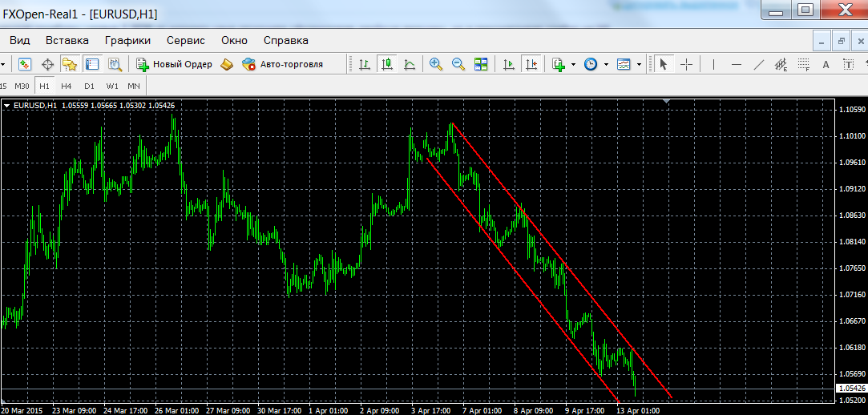868x415 pixels.
Task: Switch chart to line chart mode
Action: click(410, 64)
